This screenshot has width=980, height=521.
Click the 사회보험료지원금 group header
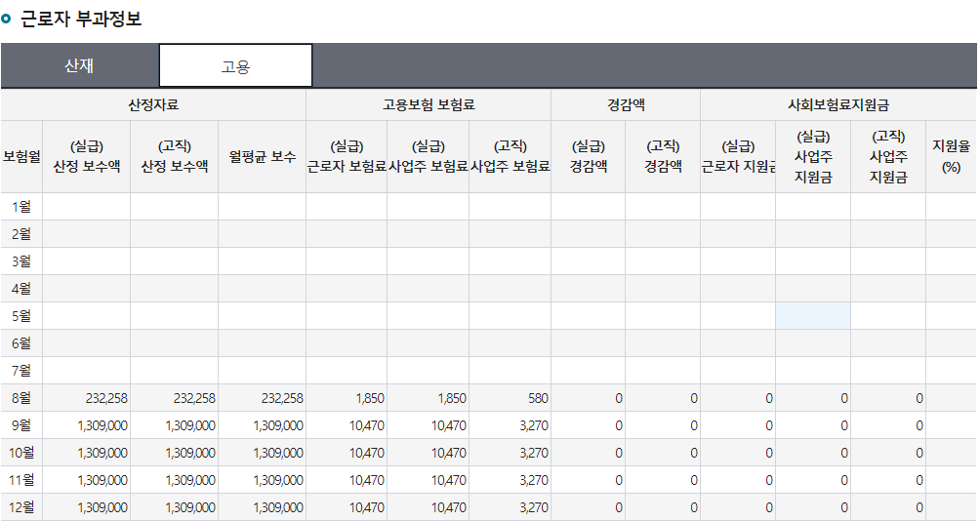(x=838, y=104)
